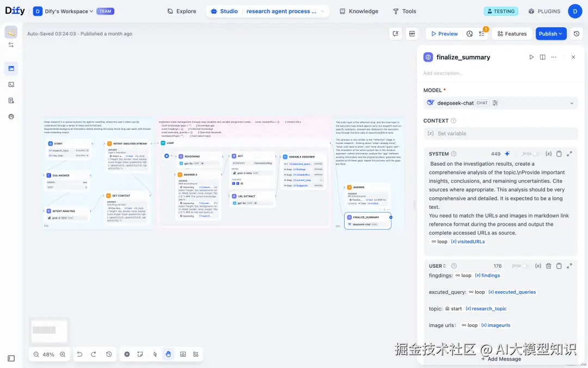The height and width of the screenshot is (368, 588).
Task: Click the SYSTEM prompt generator sparkle icon
Action: click(x=507, y=154)
